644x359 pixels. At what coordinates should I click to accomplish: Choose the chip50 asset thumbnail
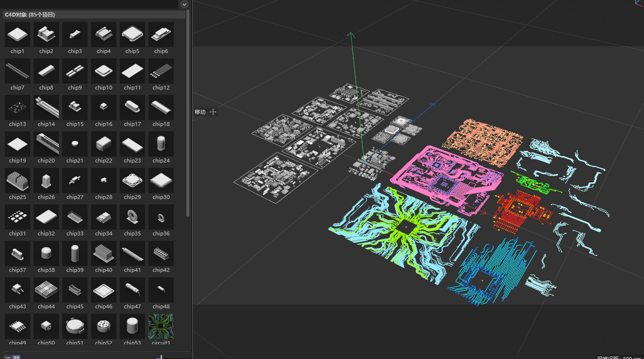(x=46, y=326)
